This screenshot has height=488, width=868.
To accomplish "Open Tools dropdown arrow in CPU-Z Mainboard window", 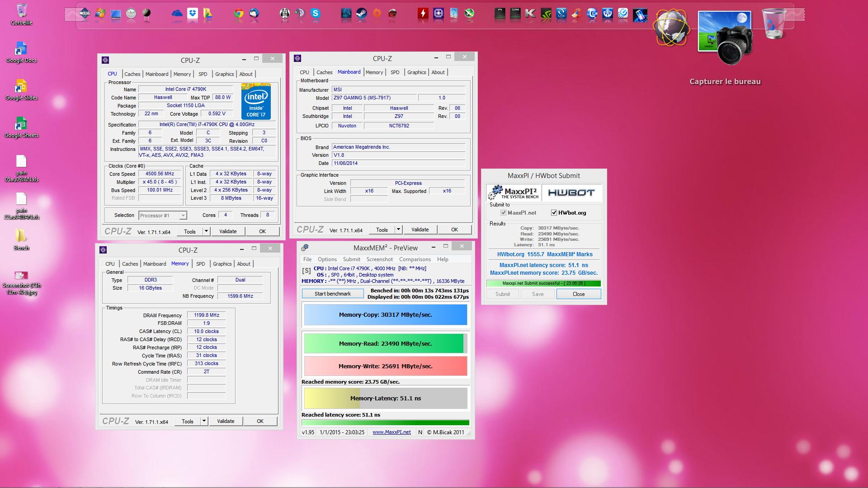I will (398, 230).
